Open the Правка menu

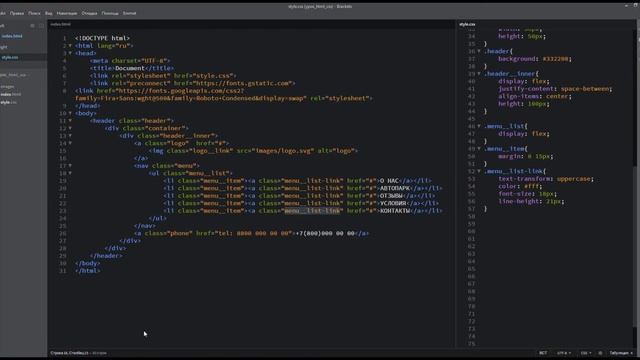[x=17, y=13]
